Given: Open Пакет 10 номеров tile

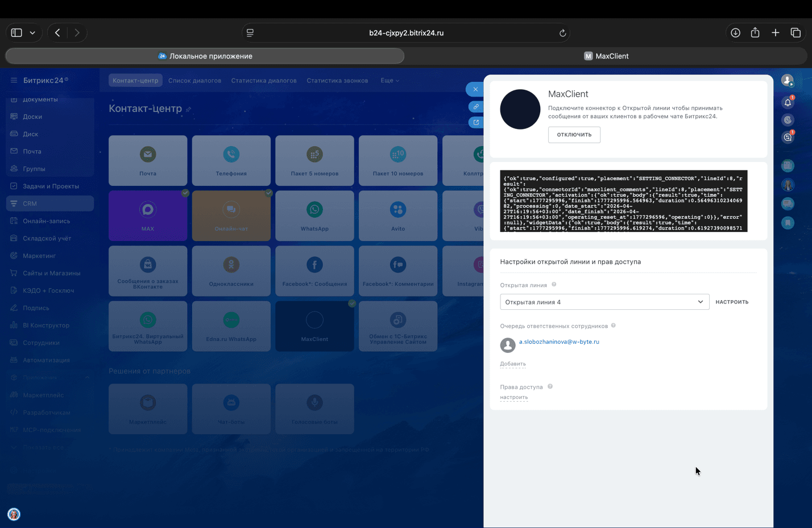Looking at the screenshot, I should 398,160.
